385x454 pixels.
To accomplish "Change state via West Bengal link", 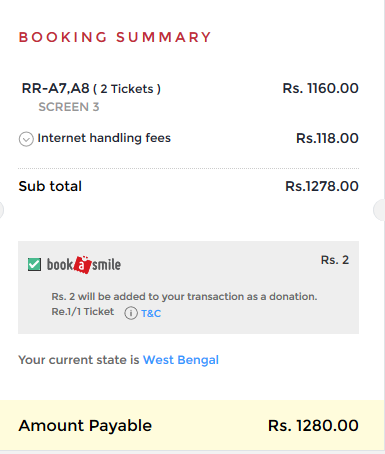I will tap(181, 360).
